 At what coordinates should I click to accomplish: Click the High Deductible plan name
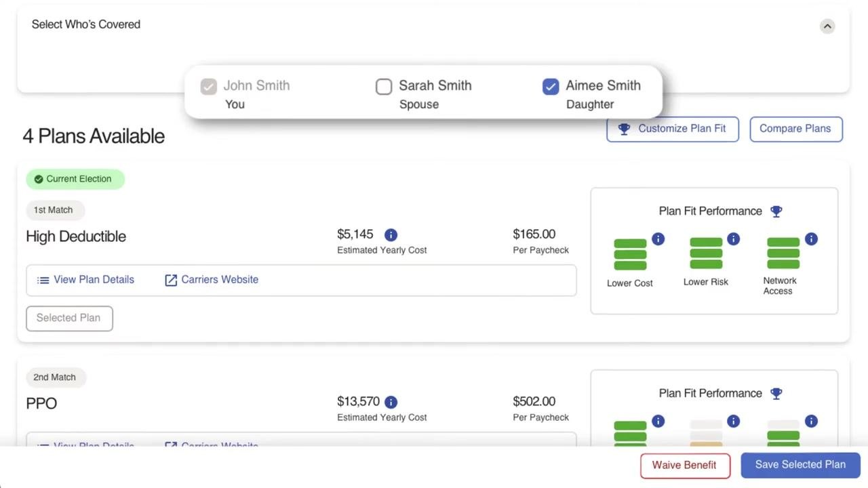pos(76,237)
